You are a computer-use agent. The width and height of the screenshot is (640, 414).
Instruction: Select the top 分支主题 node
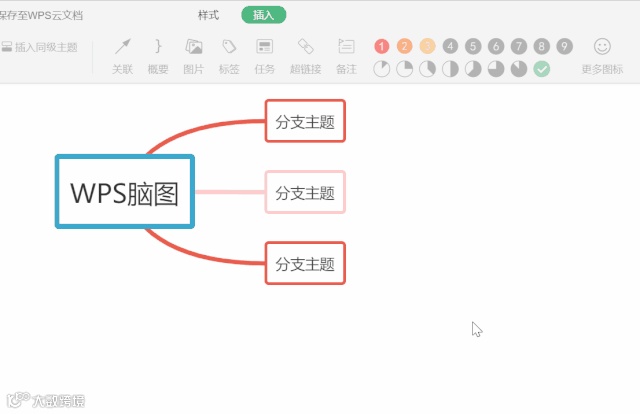click(x=305, y=121)
